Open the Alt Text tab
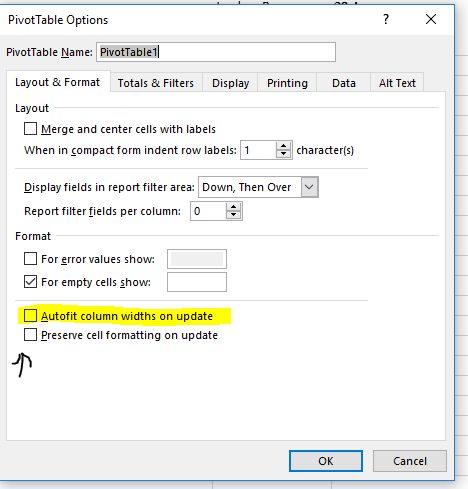 tap(397, 83)
